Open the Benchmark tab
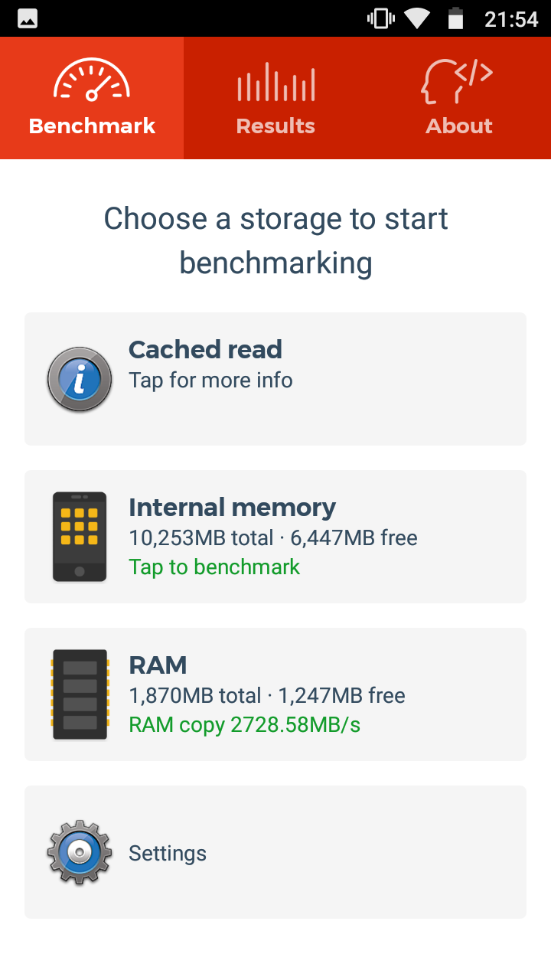The height and width of the screenshot is (980, 551). (x=92, y=98)
